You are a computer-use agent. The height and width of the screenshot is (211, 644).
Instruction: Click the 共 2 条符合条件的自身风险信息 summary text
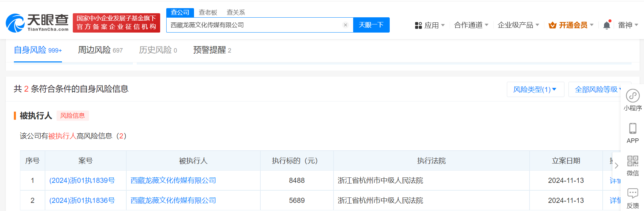(71, 89)
